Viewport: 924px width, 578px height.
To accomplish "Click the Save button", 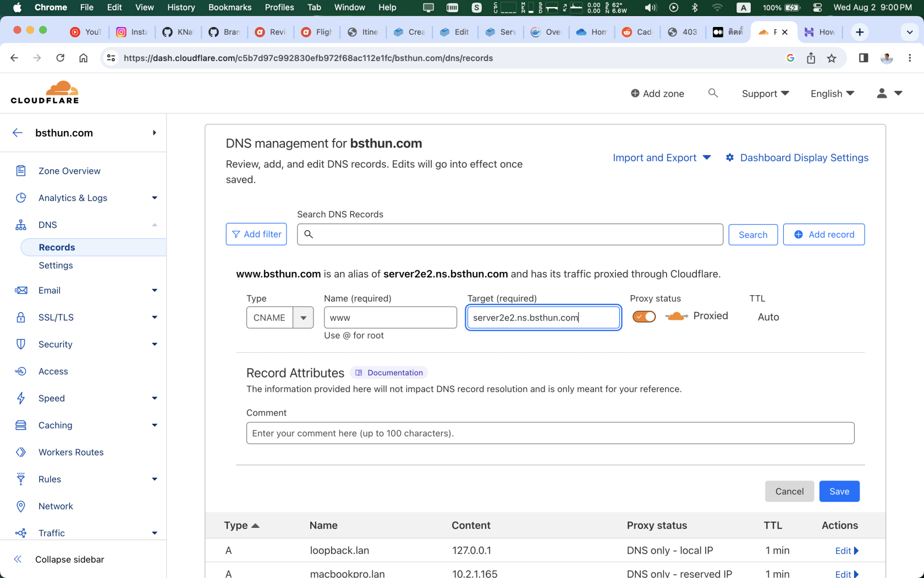I will (x=839, y=491).
